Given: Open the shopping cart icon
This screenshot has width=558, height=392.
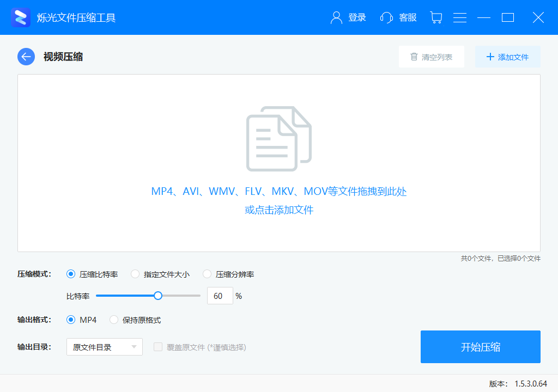Looking at the screenshot, I should tap(435, 17).
